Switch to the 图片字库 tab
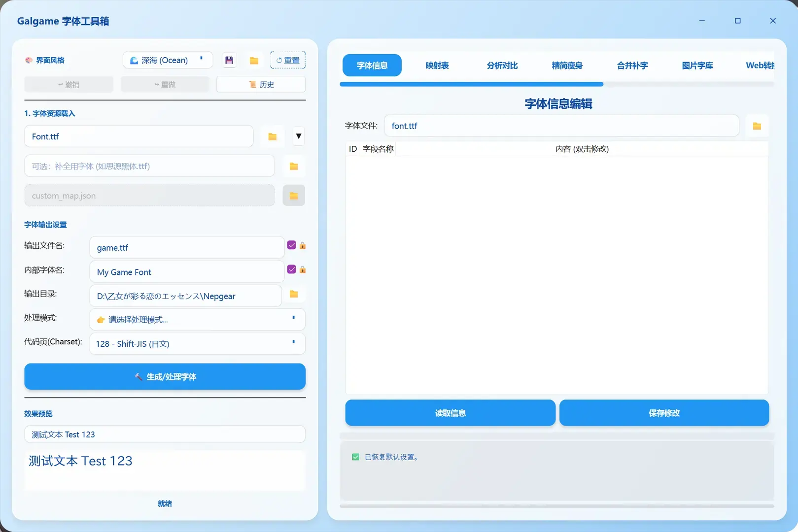This screenshot has height=532, width=798. coord(697,66)
